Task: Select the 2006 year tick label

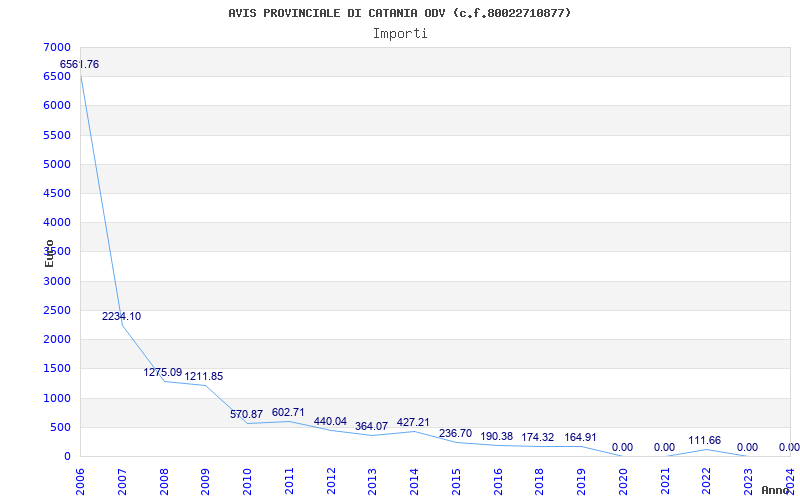Action: (81, 482)
